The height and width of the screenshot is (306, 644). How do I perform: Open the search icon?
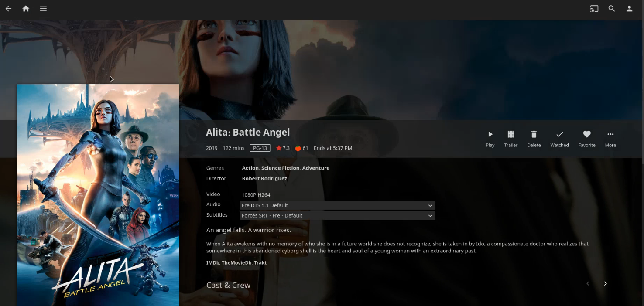click(x=612, y=8)
